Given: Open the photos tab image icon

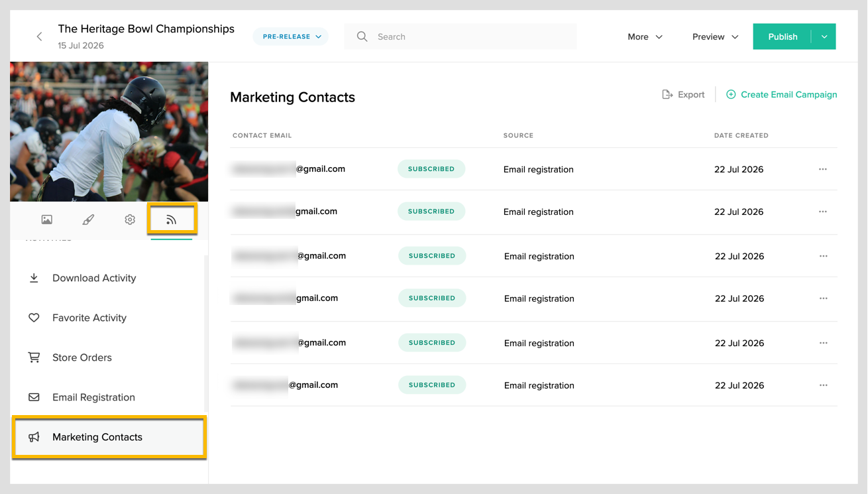Looking at the screenshot, I should click(x=47, y=219).
